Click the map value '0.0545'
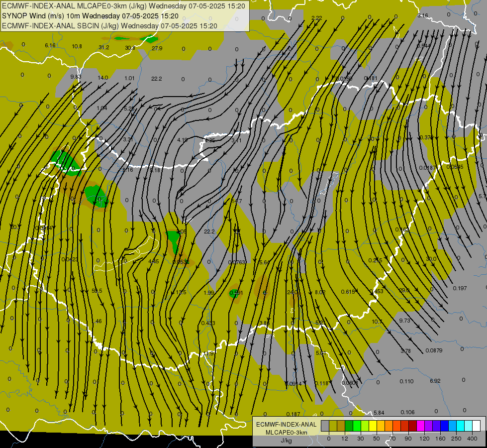This screenshot has width=487, height=448. point(455,167)
